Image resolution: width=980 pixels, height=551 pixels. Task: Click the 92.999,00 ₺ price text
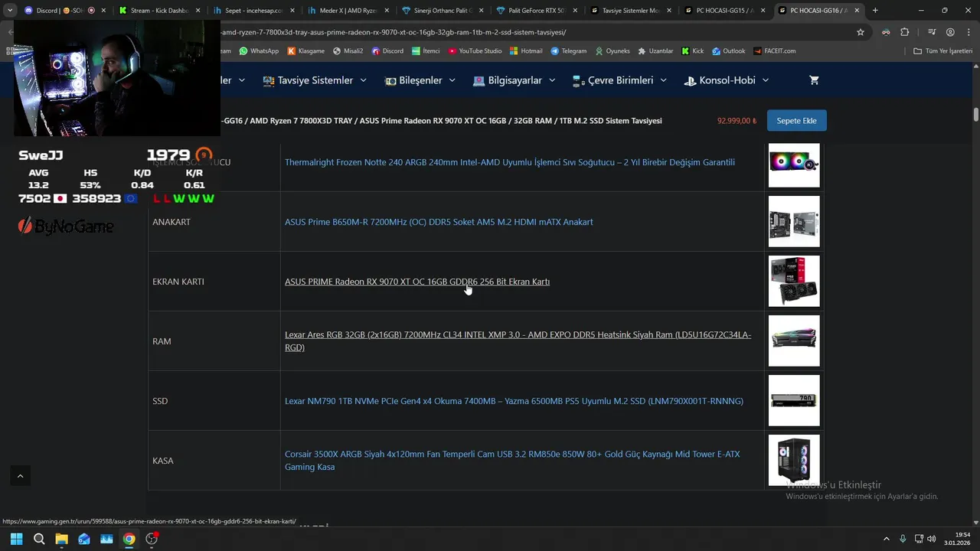(737, 121)
